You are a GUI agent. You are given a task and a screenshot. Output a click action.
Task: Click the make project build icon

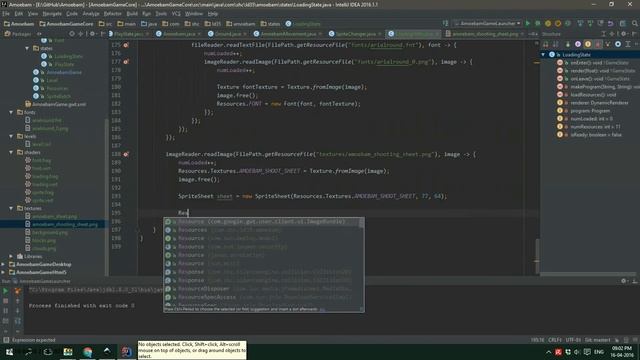pyautogui.click(x=446, y=24)
